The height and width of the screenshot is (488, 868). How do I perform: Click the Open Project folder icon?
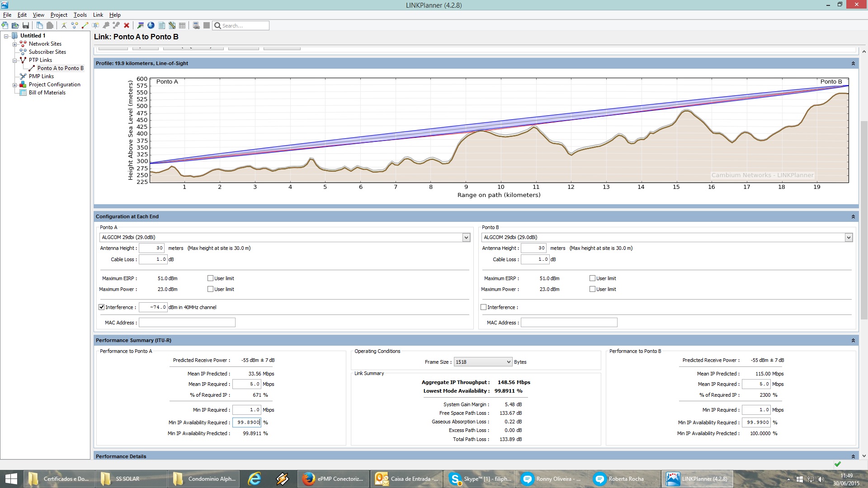[15, 25]
